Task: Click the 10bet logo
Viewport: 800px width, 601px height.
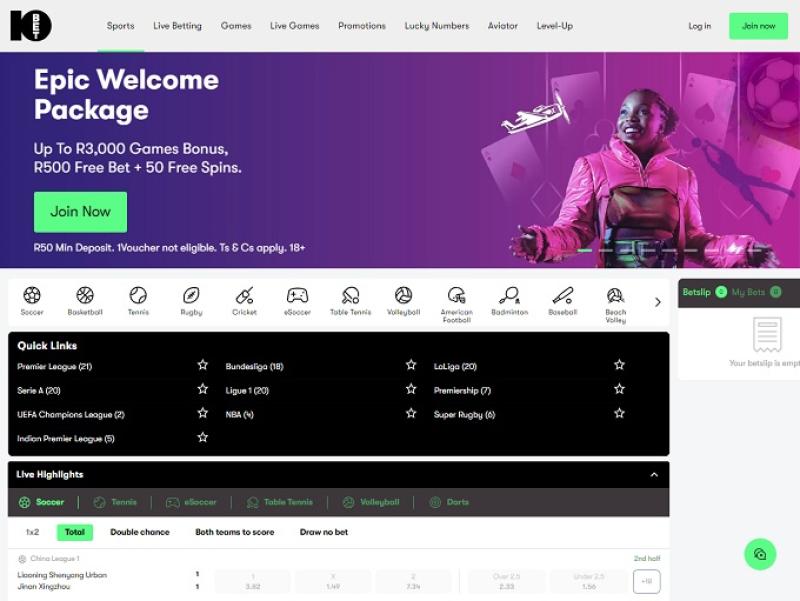Action: pos(30,26)
